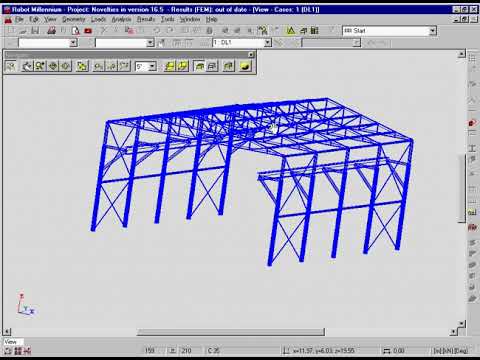Click inside the second selection input field
The width and height of the screenshot is (480, 360).
pos(121,43)
